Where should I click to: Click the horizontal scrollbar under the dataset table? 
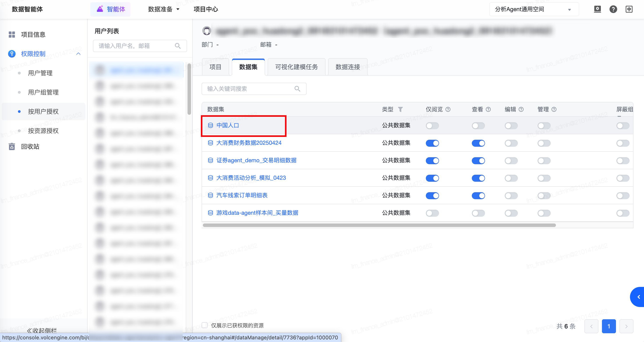pyautogui.click(x=379, y=225)
